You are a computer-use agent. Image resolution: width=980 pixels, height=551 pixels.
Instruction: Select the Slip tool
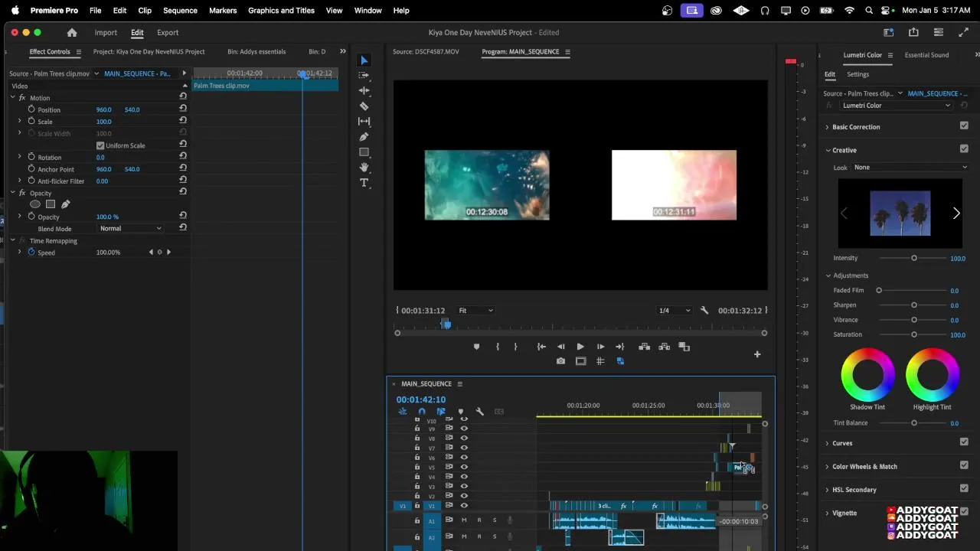click(x=364, y=121)
